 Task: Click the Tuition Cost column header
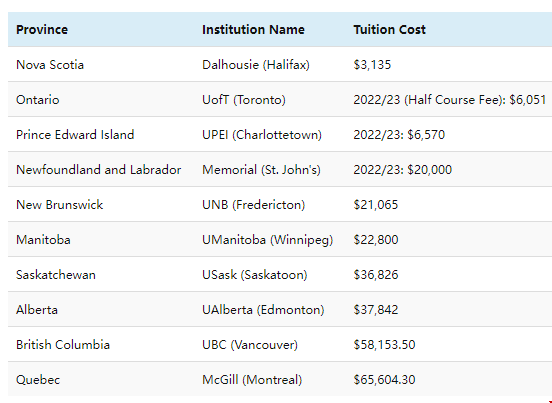tap(389, 30)
